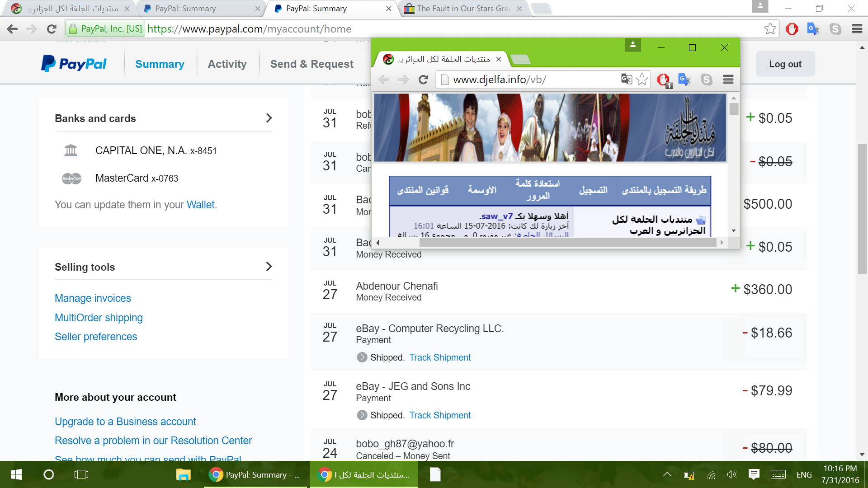This screenshot has height=488, width=868.
Task: Click MasterCard x-0763 entry
Action: click(x=137, y=178)
